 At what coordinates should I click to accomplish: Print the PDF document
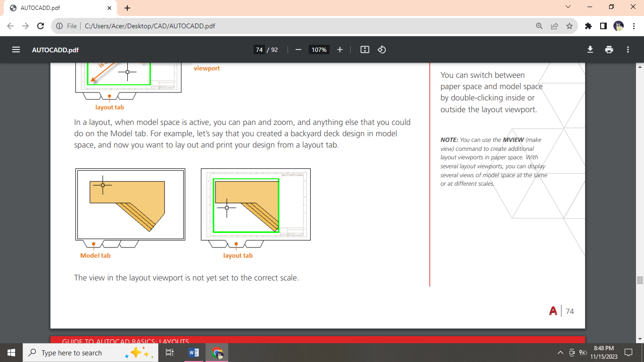coord(609,49)
